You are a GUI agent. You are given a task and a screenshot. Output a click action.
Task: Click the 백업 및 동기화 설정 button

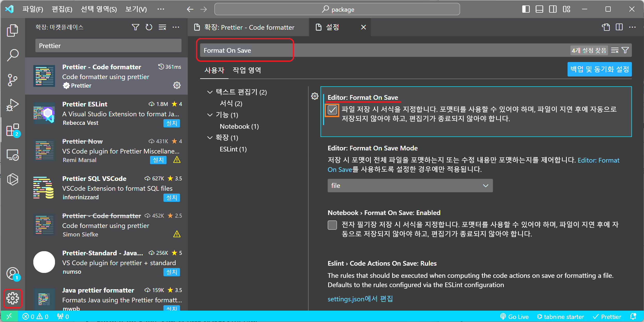599,69
